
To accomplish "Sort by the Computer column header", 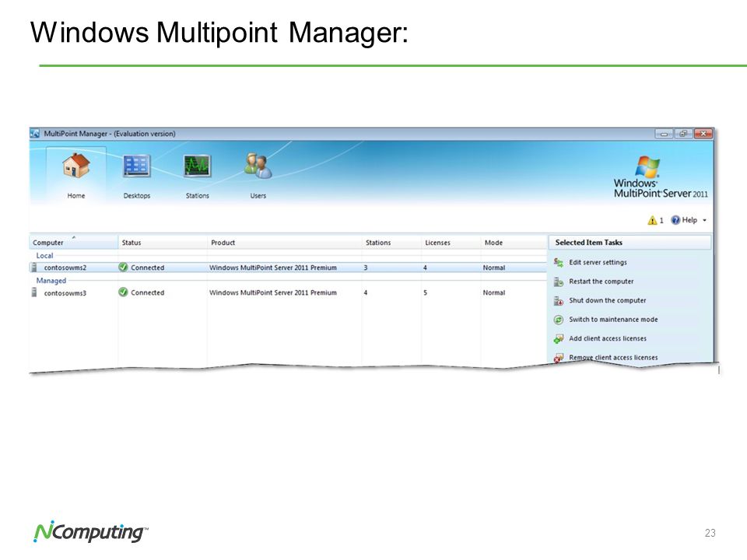I will (x=74, y=243).
